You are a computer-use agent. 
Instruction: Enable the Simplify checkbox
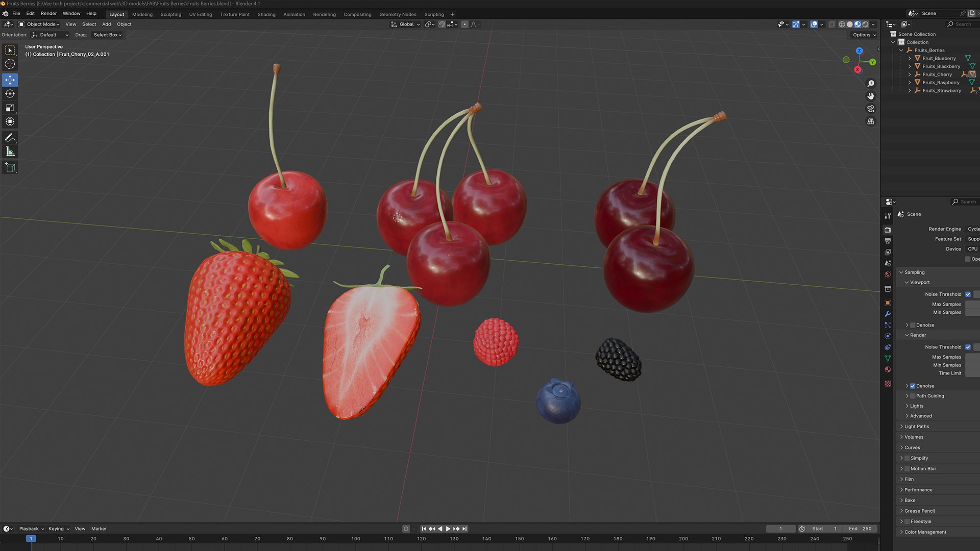point(907,458)
